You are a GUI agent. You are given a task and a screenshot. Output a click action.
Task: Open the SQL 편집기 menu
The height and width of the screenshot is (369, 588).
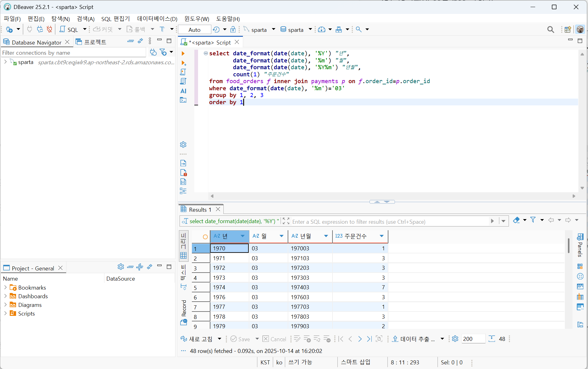pos(115,19)
